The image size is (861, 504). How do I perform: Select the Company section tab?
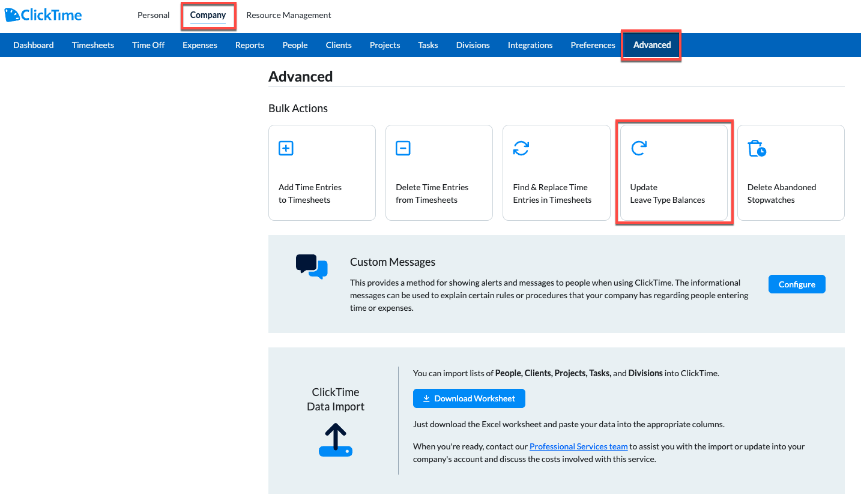(x=208, y=15)
